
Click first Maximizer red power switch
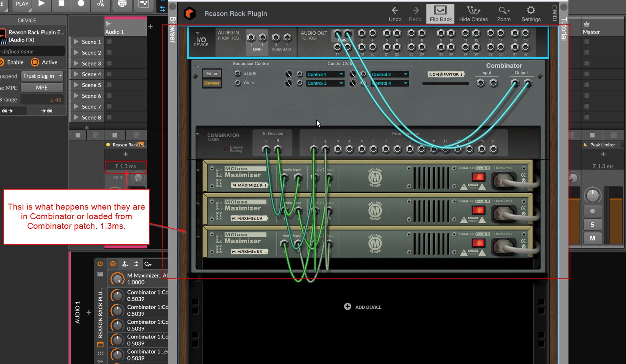click(x=478, y=177)
